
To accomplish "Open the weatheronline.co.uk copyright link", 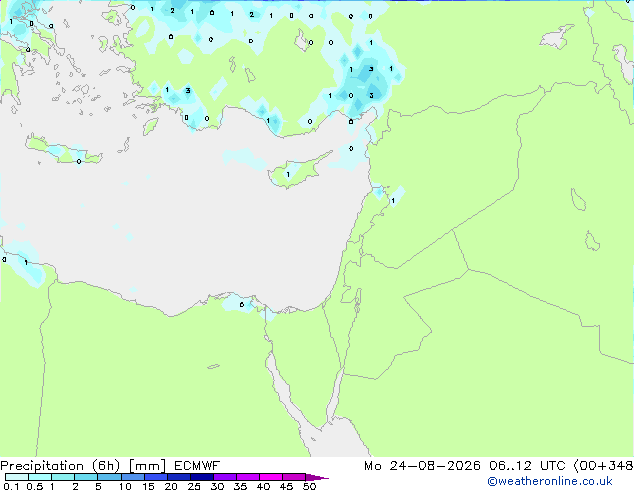I will click(550, 481).
